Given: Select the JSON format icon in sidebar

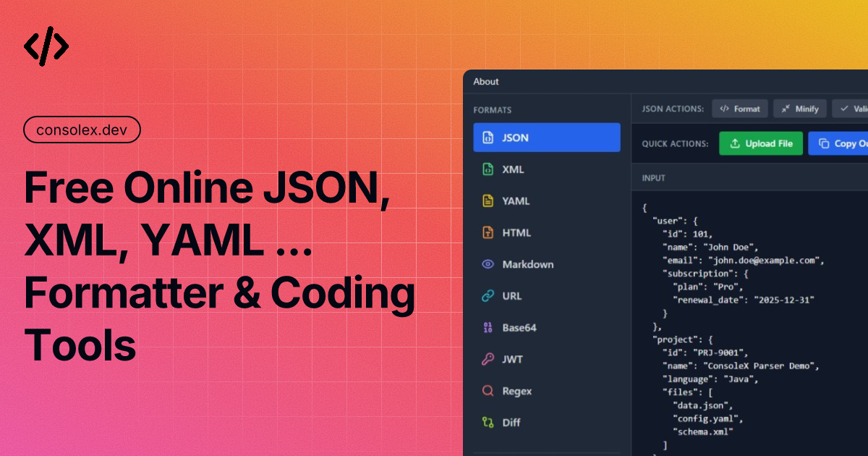Looking at the screenshot, I should 488,137.
